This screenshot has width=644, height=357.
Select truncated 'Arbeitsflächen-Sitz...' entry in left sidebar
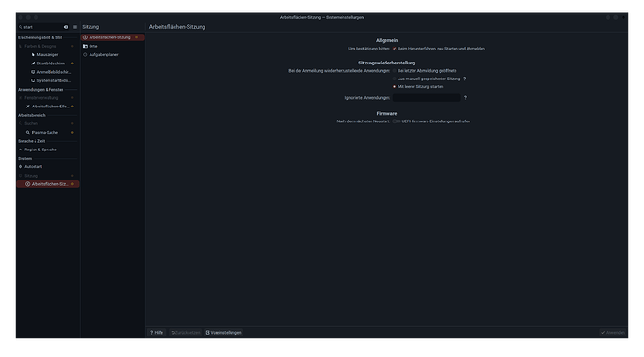(x=48, y=184)
